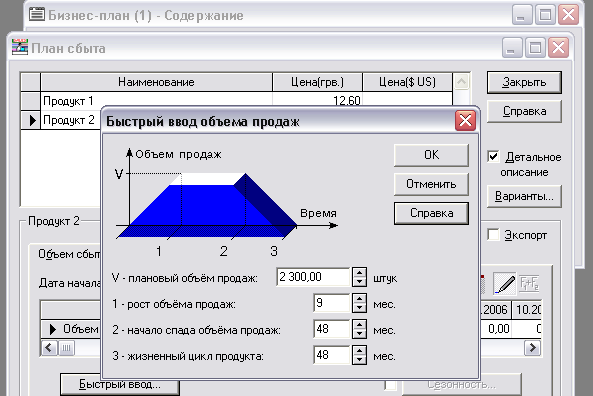The height and width of the screenshot is (396, 593).
Task: Click the Наименование column header
Action: (x=156, y=82)
